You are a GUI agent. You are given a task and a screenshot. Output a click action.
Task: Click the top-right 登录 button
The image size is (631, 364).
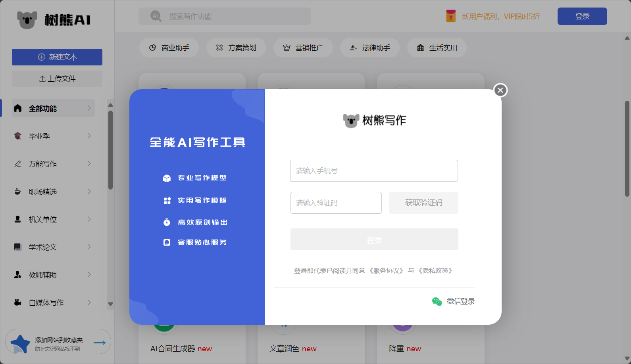582,16
